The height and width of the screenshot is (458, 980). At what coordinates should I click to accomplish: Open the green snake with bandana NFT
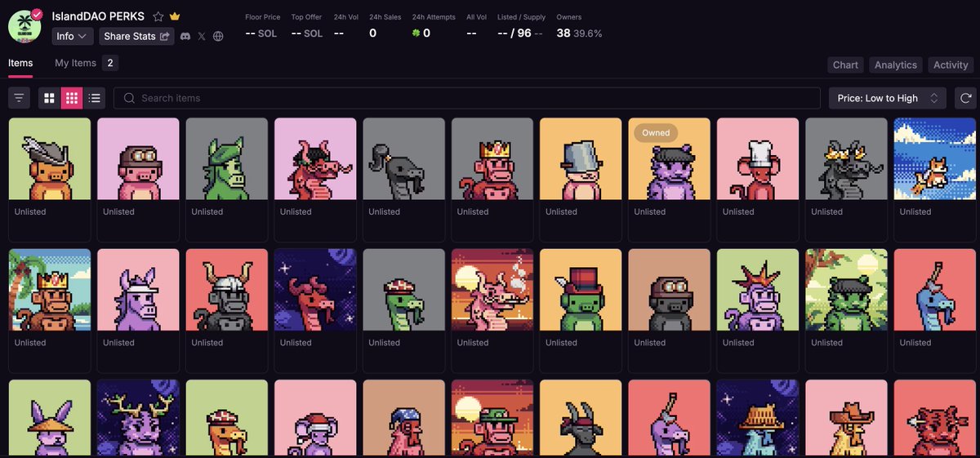(x=403, y=290)
